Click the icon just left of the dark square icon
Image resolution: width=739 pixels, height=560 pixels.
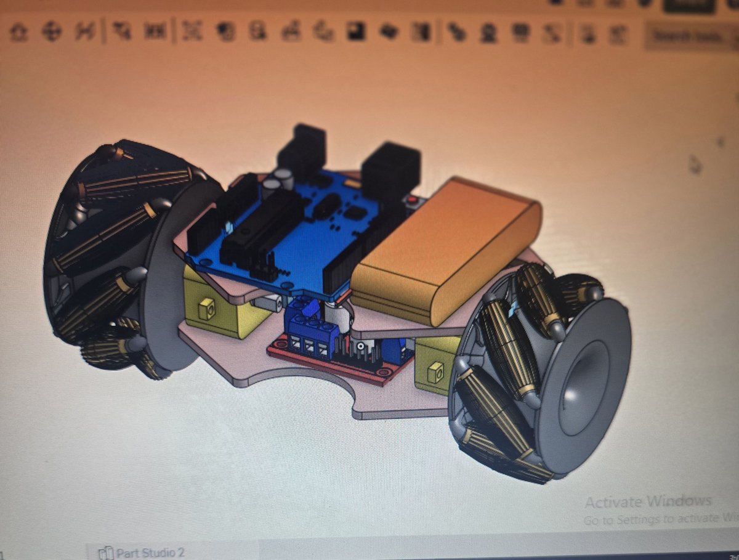[x=323, y=31]
